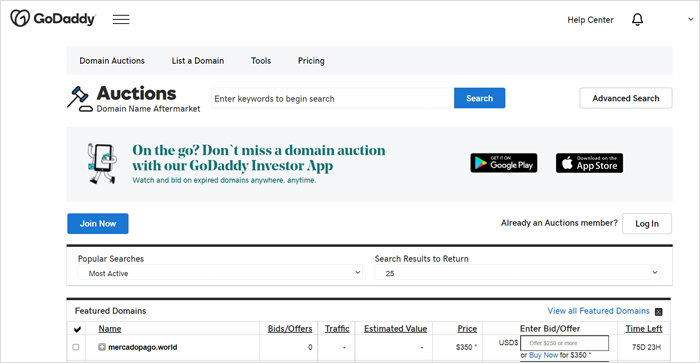
Task: Open Search Results to Return dropdown
Action: pos(517,273)
